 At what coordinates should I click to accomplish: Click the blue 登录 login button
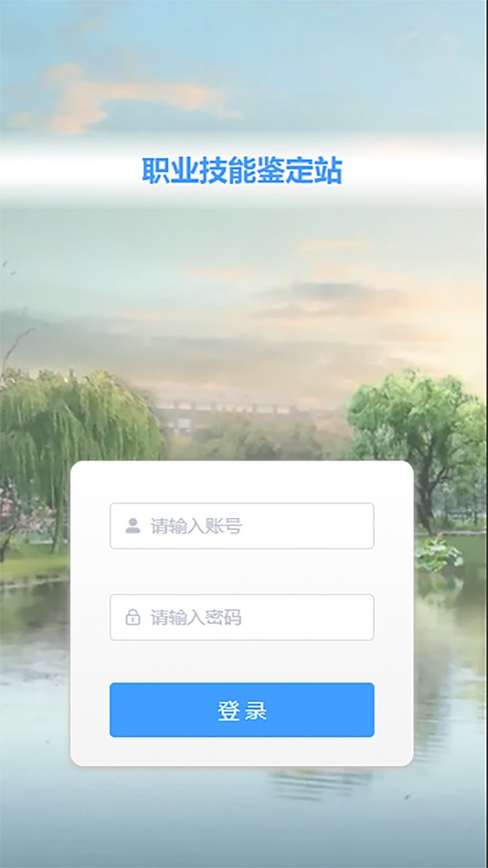coord(242,710)
